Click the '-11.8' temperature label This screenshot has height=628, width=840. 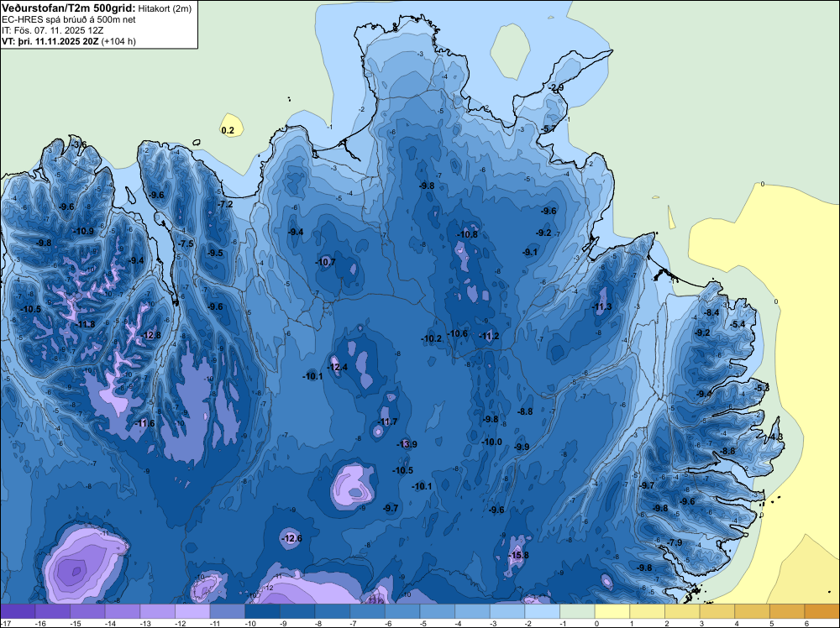pyautogui.click(x=85, y=324)
